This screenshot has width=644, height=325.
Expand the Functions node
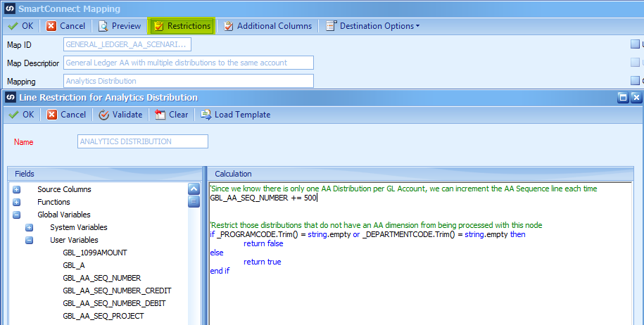tap(16, 202)
